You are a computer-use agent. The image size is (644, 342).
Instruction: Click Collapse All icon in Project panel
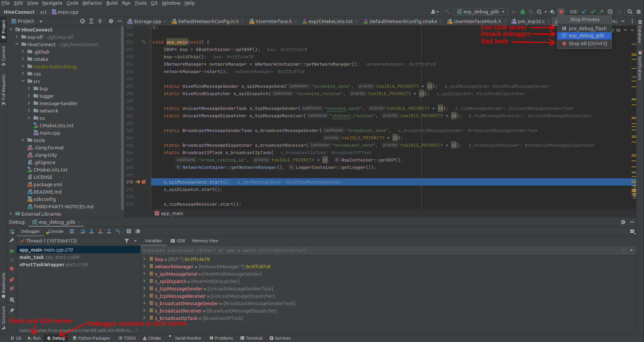100,21
